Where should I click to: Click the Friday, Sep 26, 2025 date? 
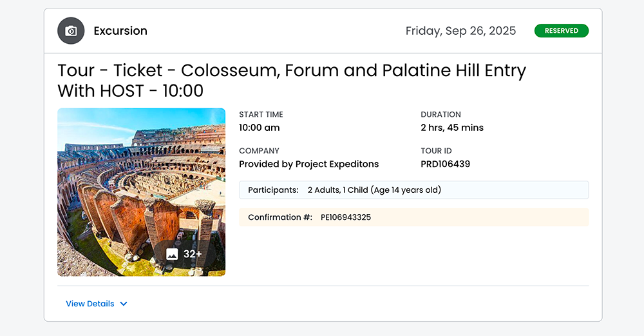tap(460, 31)
